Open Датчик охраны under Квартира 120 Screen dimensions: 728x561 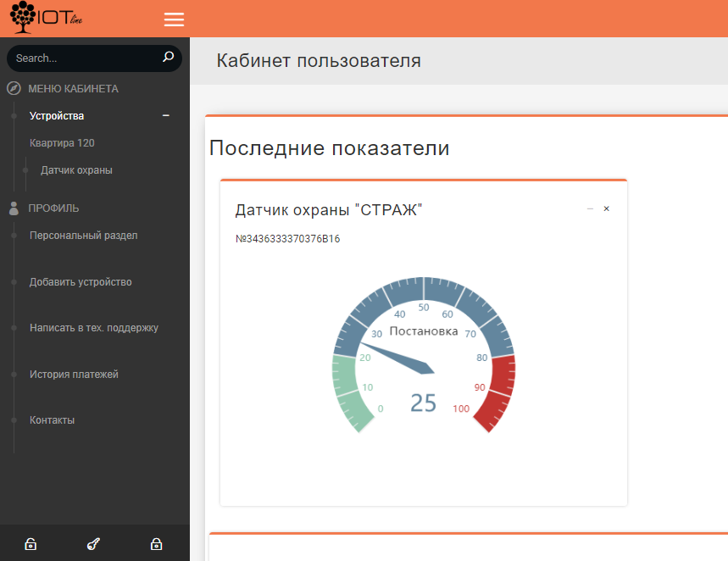[x=76, y=170]
